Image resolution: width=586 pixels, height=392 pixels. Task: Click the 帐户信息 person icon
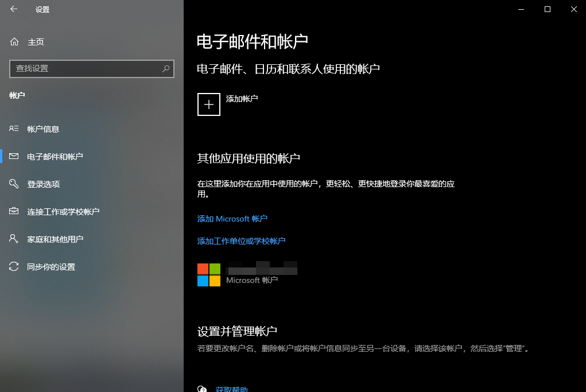pyautogui.click(x=14, y=129)
